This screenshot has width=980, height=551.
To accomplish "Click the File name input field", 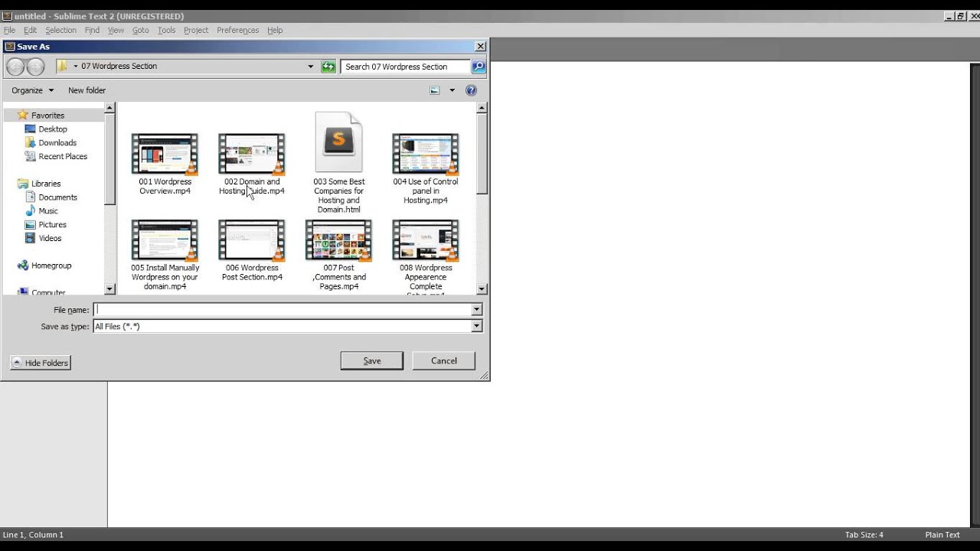I will [x=282, y=310].
